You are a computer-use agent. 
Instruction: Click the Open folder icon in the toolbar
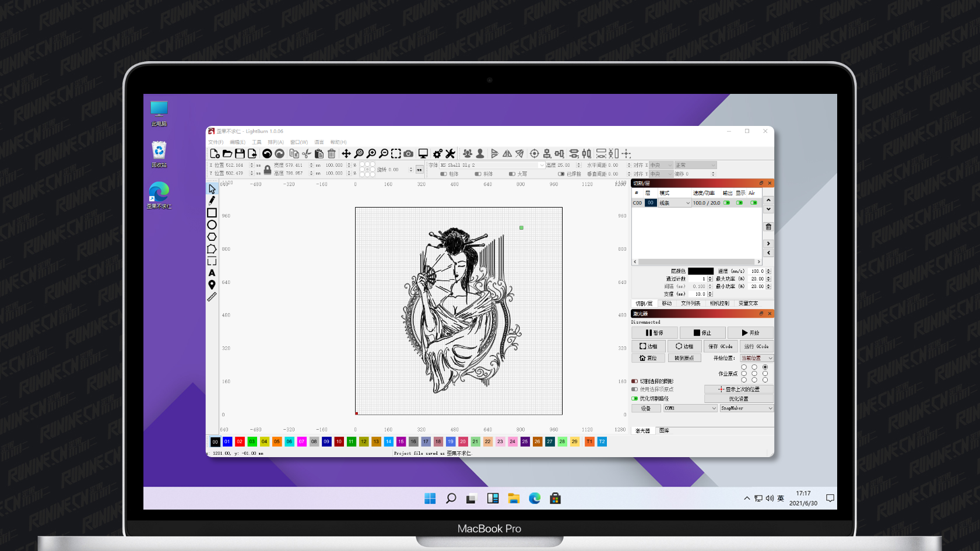(227, 153)
